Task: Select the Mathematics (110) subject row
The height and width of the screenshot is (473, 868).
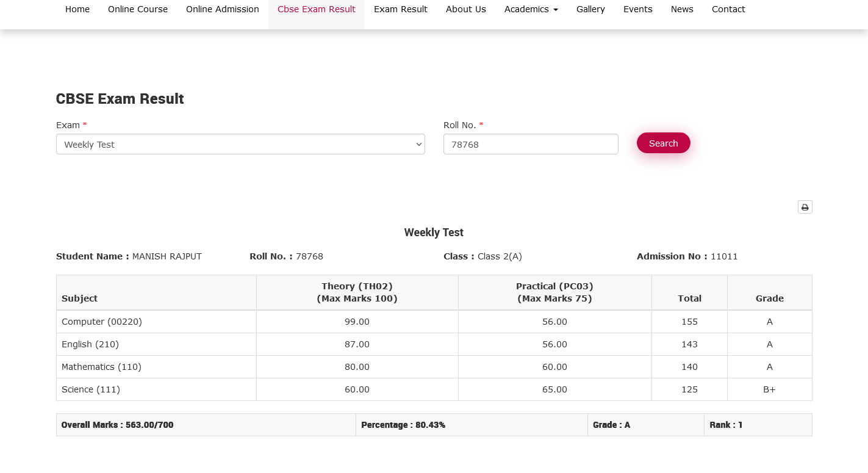Action: [434, 367]
